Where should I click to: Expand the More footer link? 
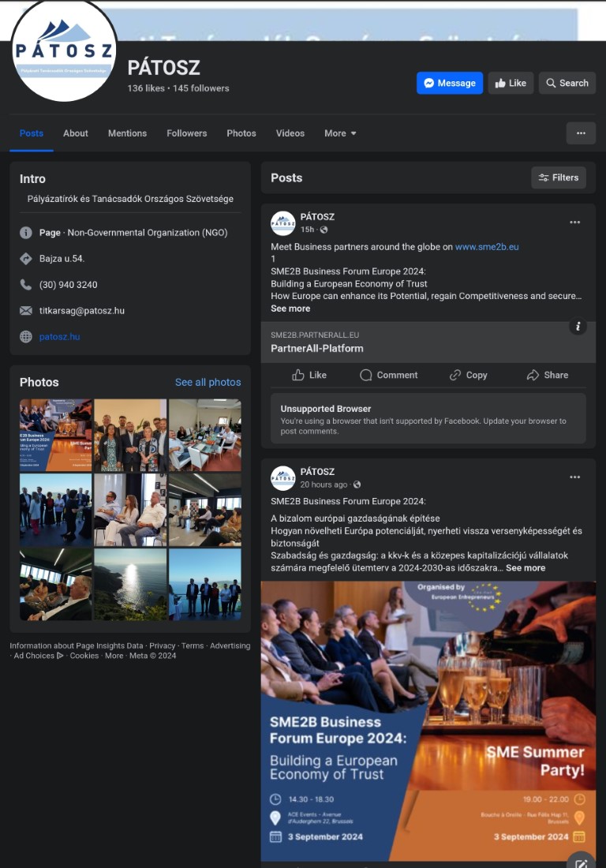tap(114, 656)
